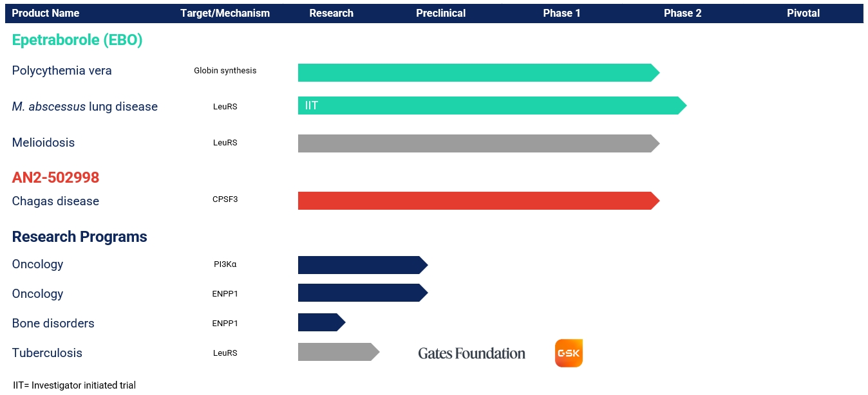The image size is (868, 395).
Task: Click the Oncology PI3Kα navy bar
Action: pyautogui.click(x=361, y=265)
